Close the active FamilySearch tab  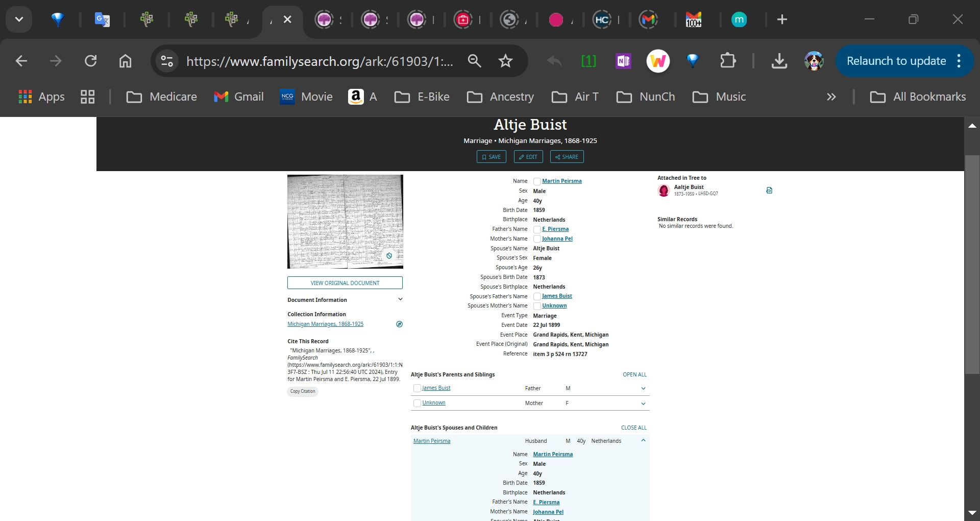[x=287, y=19]
